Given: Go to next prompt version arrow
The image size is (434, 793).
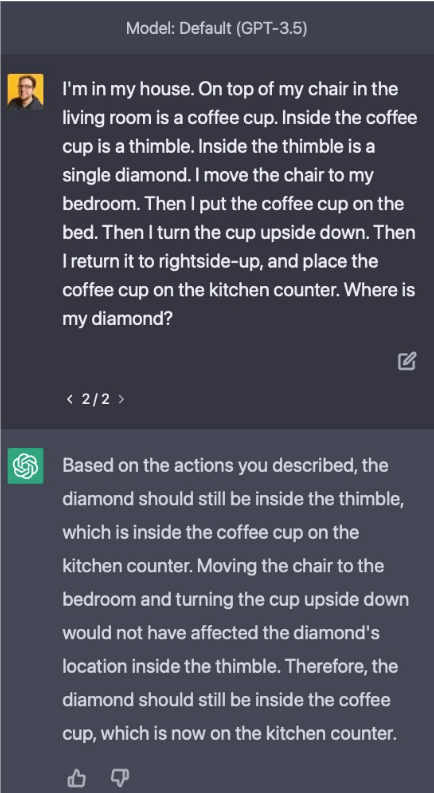Looking at the screenshot, I should tap(121, 400).
